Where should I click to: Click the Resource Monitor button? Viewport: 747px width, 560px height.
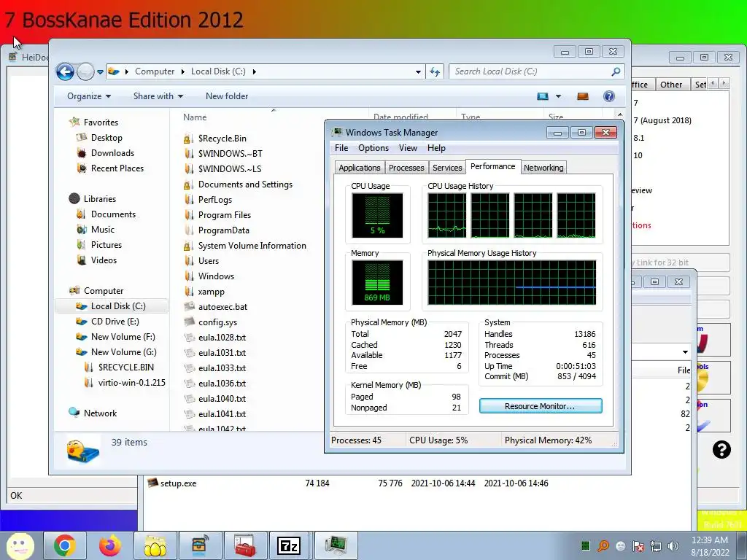point(541,406)
